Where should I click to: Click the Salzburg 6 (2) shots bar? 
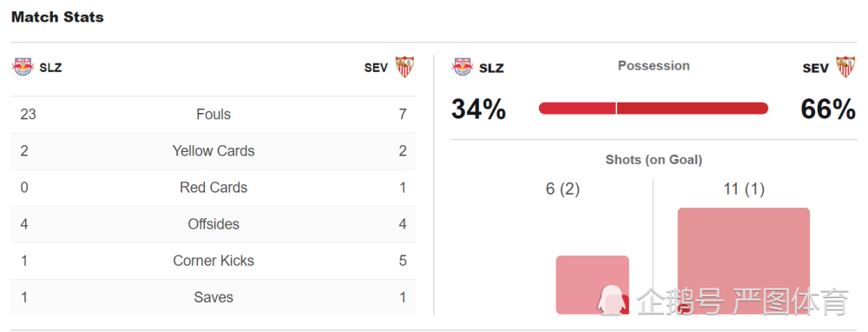click(x=592, y=285)
